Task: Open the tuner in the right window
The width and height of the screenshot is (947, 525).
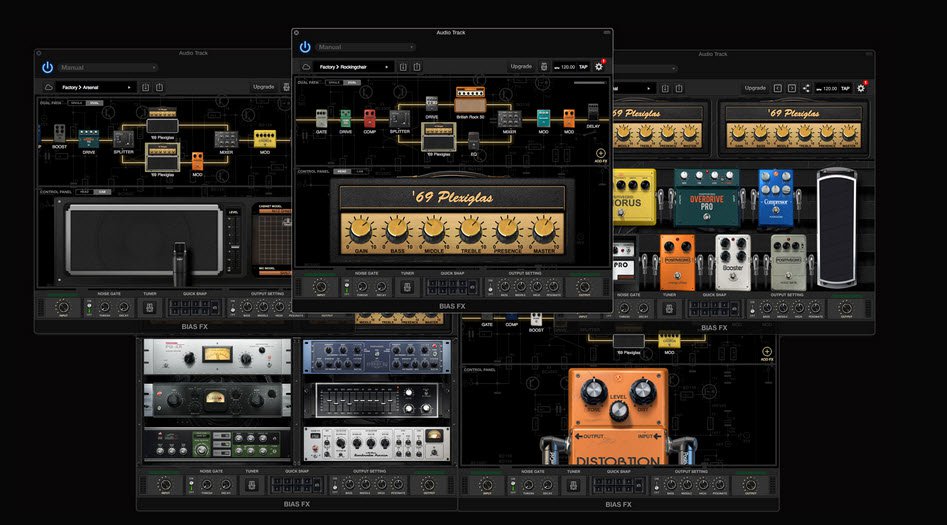Action: coord(669,309)
